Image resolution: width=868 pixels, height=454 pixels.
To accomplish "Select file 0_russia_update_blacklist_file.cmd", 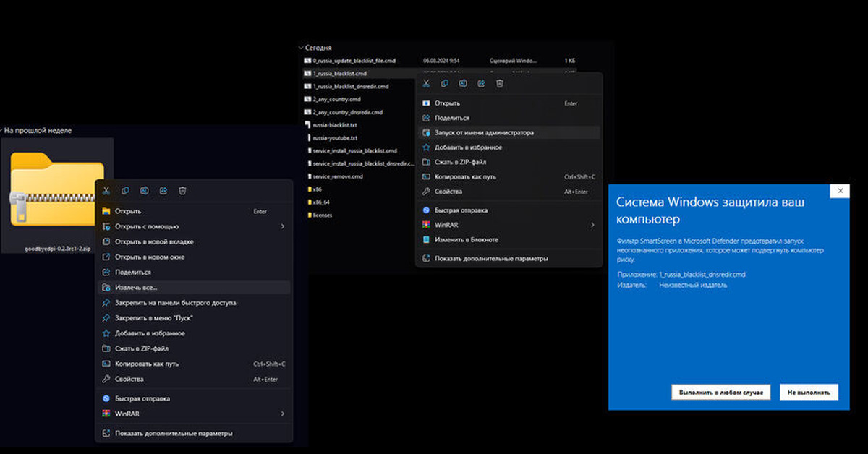I will tap(354, 61).
